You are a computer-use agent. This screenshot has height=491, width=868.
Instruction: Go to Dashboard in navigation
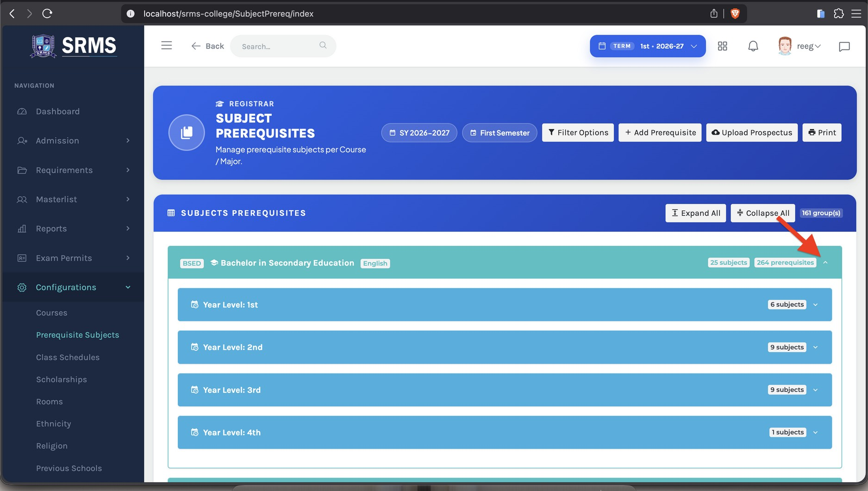(x=58, y=112)
